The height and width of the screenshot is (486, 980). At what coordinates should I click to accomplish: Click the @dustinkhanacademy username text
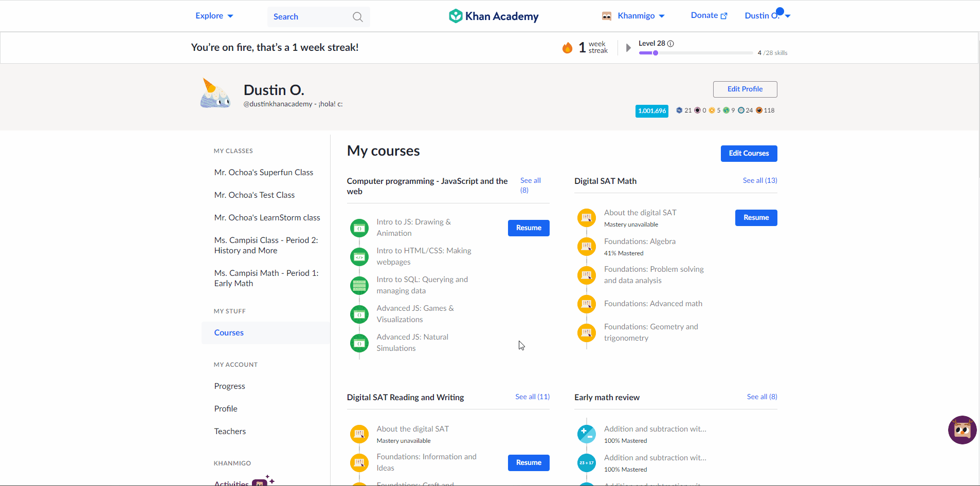pyautogui.click(x=278, y=104)
